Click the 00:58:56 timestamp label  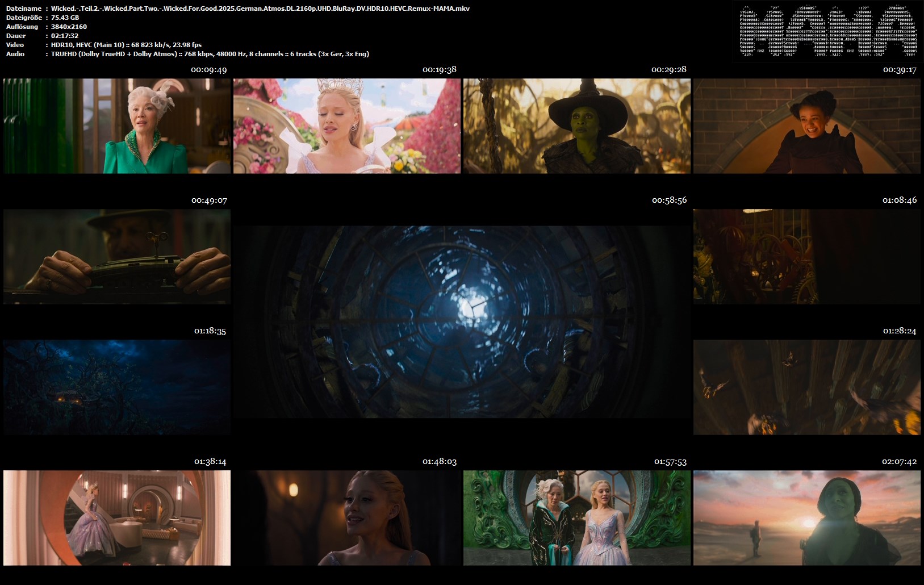[x=669, y=200]
